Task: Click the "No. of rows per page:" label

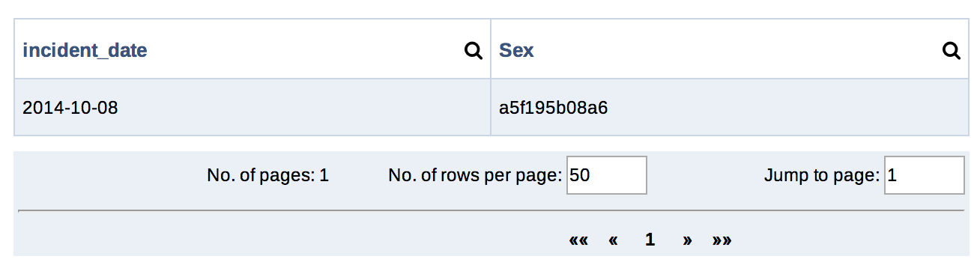Action: click(475, 176)
